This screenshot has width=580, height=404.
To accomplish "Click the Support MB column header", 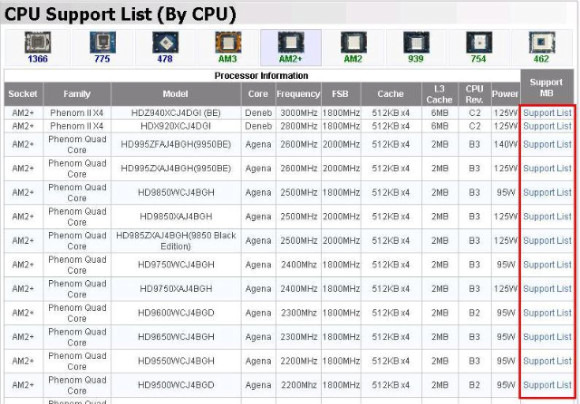I will click(x=547, y=87).
